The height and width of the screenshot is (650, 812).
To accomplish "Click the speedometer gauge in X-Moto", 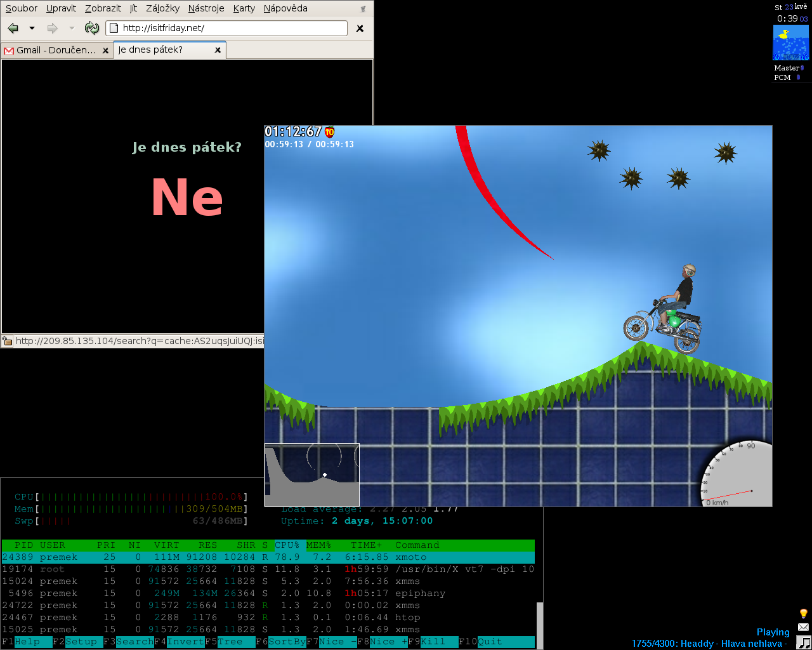I will [x=737, y=474].
